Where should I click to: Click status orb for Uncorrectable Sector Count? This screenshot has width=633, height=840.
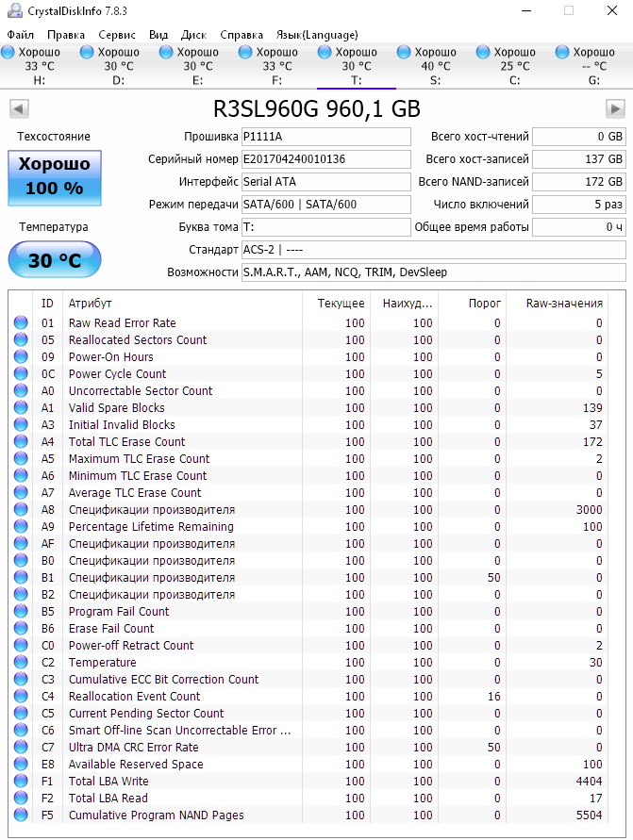(21, 390)
